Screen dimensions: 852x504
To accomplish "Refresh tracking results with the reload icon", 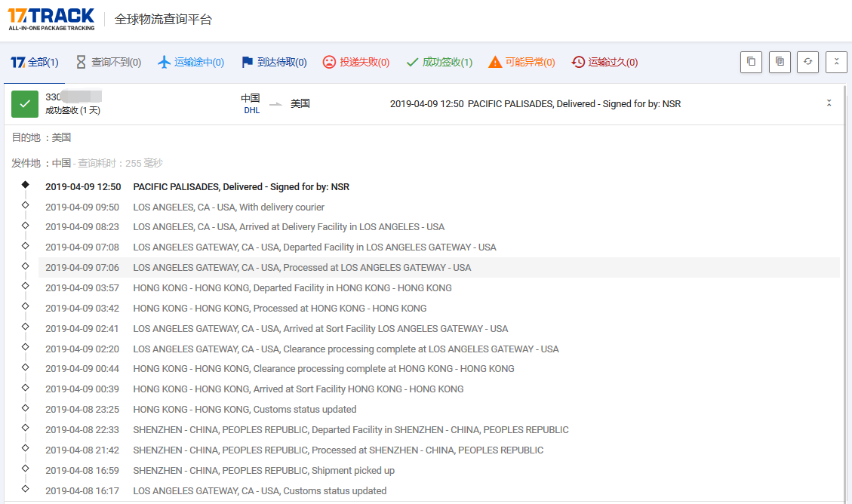I will pyautogui.click(x=807, y=62).
